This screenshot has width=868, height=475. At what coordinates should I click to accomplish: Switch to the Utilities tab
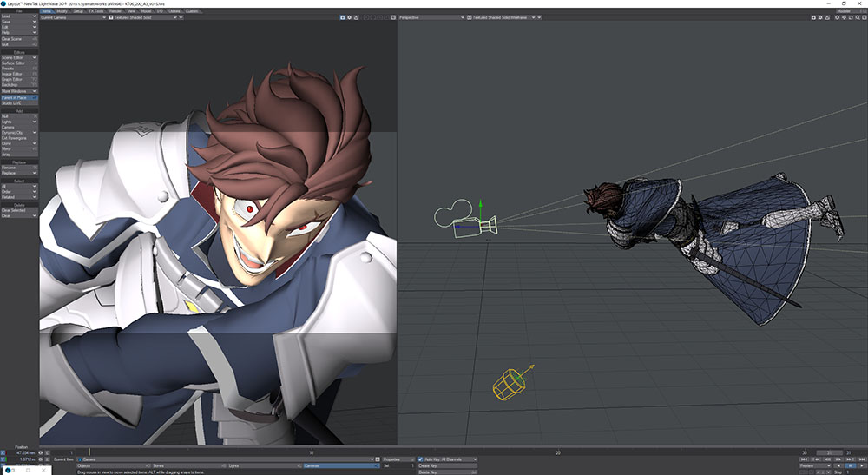click(174, 11)
